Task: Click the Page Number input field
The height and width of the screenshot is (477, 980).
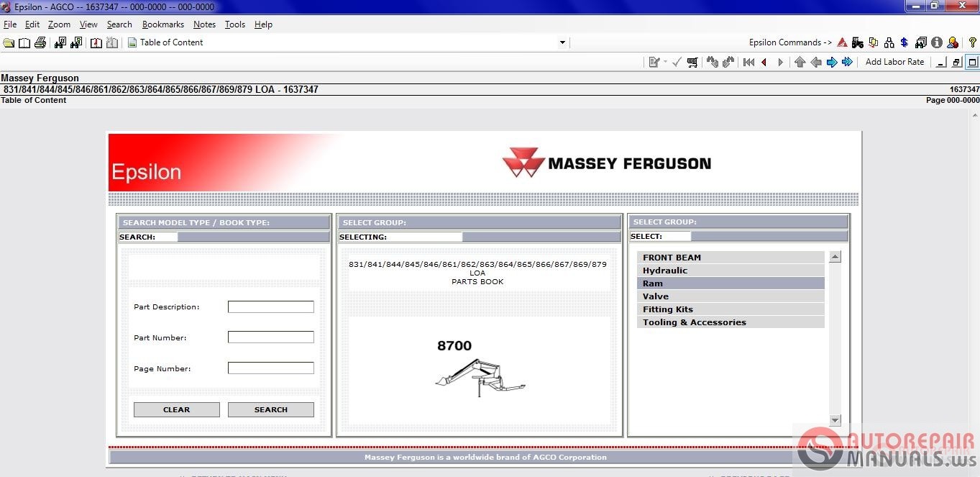Action: point(271,368)
